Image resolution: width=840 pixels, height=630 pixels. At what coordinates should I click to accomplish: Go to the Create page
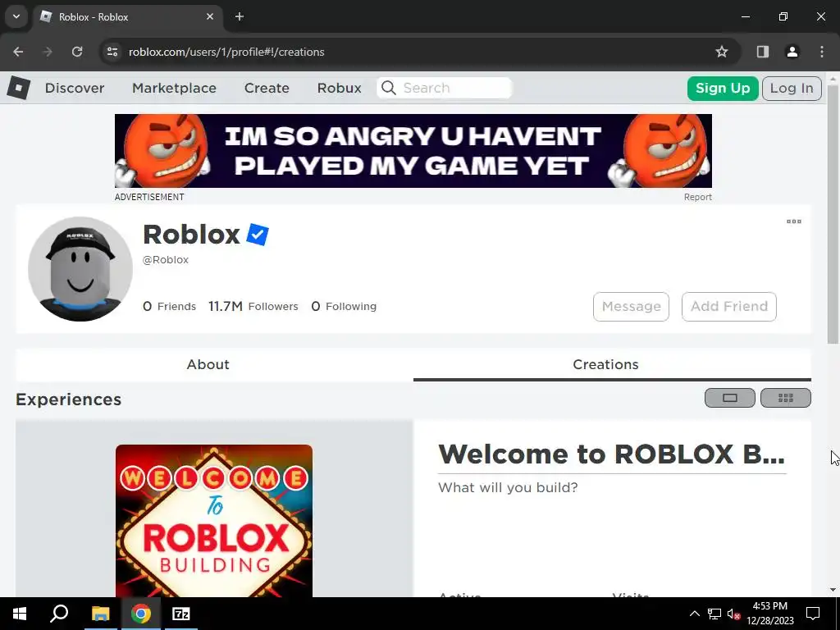[267, 88]
